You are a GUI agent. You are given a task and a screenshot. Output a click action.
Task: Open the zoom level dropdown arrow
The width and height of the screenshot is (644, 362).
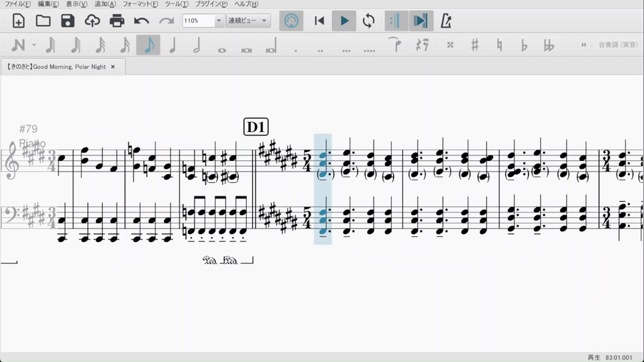[x=219, y=21]
